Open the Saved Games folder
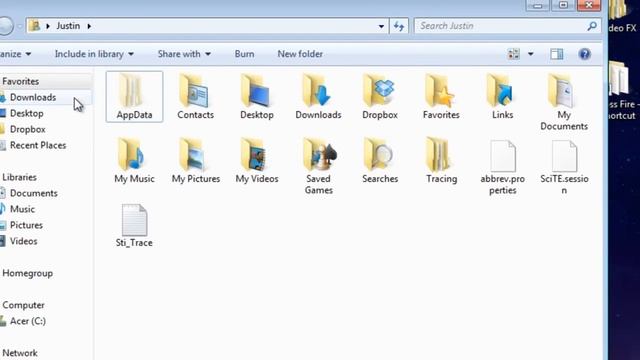Viewport: 640px width, 360px height. click(318, 166)
